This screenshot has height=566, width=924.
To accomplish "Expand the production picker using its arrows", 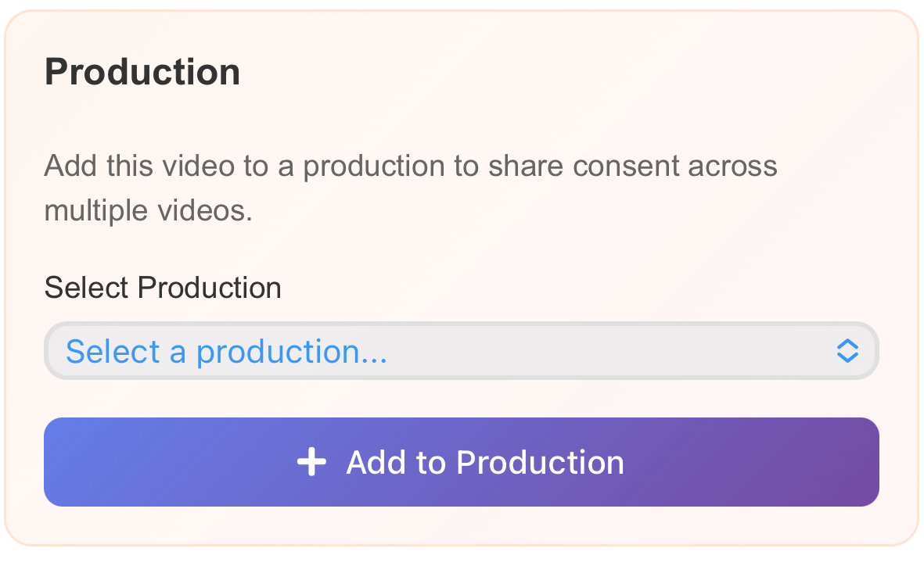I will pyautogui.click(x=847, y=351).
